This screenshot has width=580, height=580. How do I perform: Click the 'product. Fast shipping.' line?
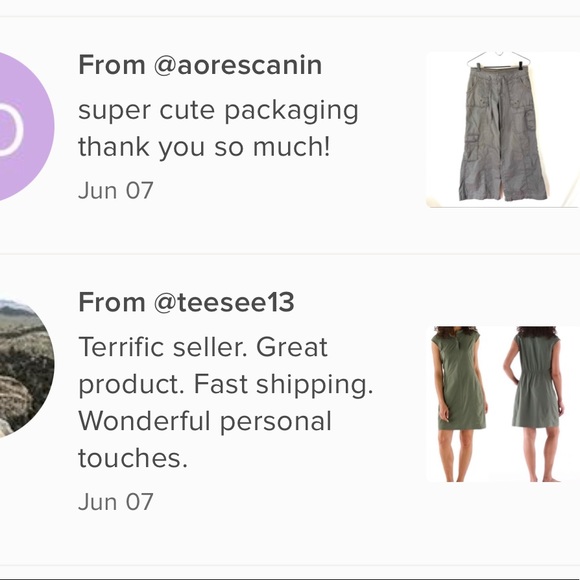pos(226,385)
